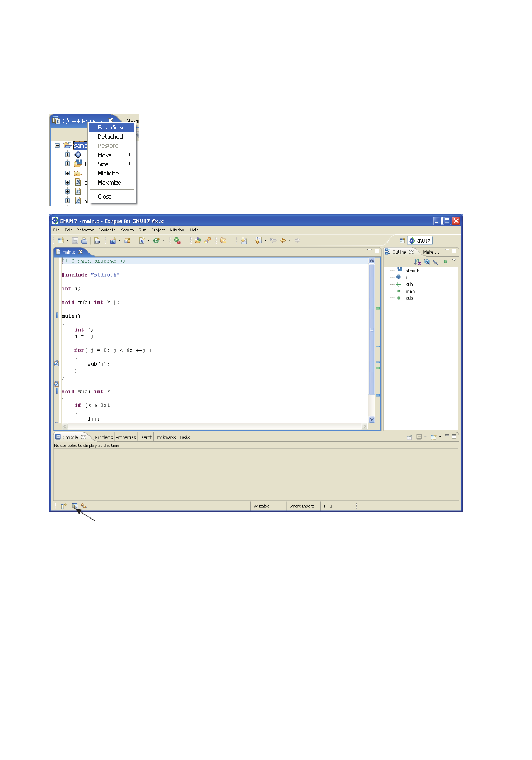Choose Fast View from the context menu
This screenshot has width=532, height=760.
point(110,128)
